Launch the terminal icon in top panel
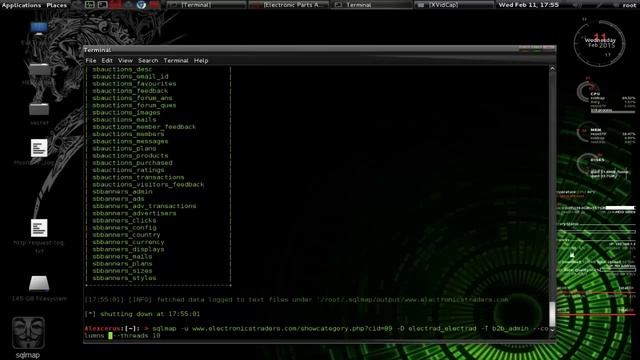640x360 pixels. tap(102, 5)
